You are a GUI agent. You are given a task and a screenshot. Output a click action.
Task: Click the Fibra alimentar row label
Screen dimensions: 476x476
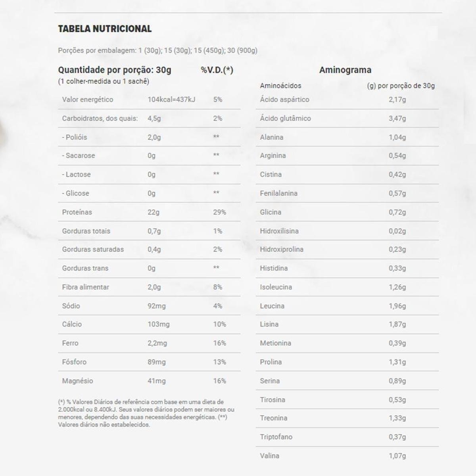85,287
